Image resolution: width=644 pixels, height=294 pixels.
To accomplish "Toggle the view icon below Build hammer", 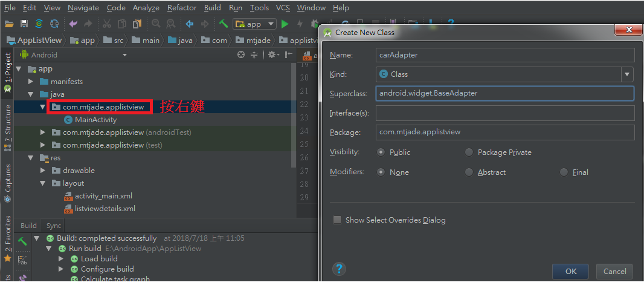I will coord(22,260).
